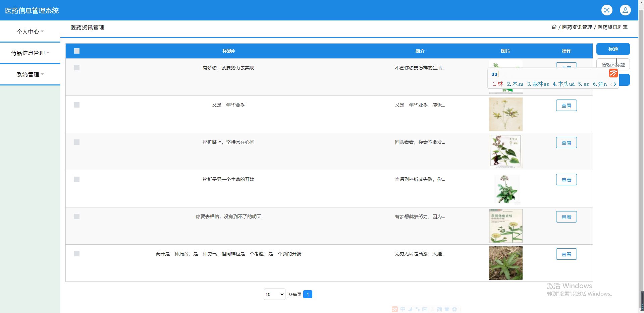This screenshot has width=644, height=313.
Task: Switch simplified/traditional via the 简 icon
Action: (x=439, y=309)
